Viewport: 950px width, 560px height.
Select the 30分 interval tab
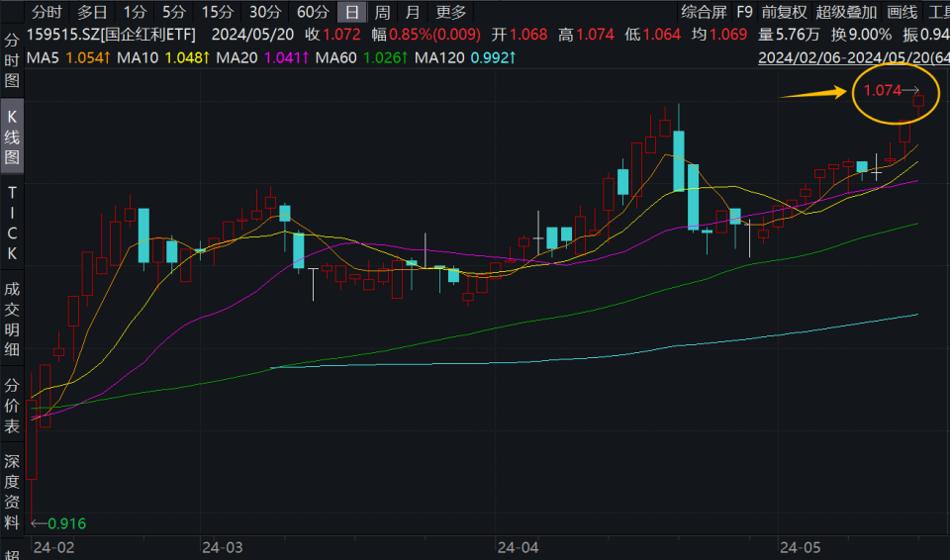[x=265, y=12]
